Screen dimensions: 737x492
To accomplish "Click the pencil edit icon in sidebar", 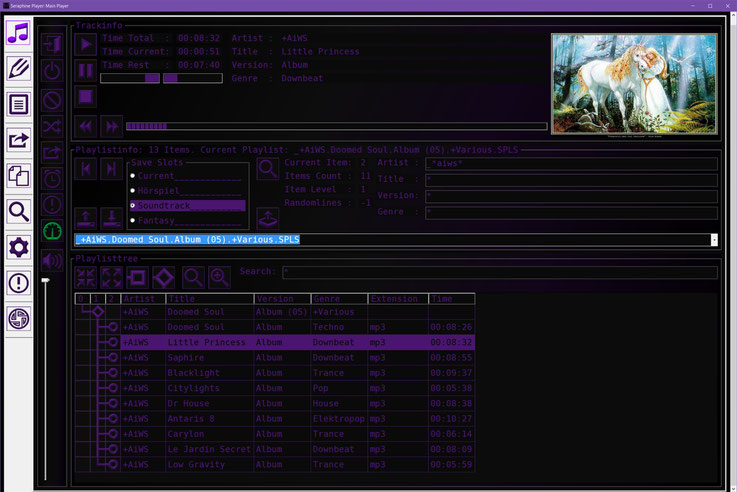I will [x=18, y=68].
